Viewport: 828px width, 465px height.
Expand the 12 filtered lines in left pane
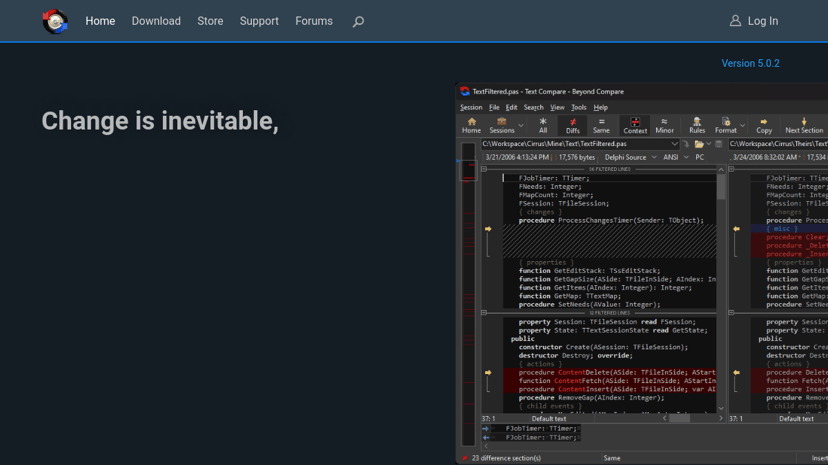tap(484, 312)
